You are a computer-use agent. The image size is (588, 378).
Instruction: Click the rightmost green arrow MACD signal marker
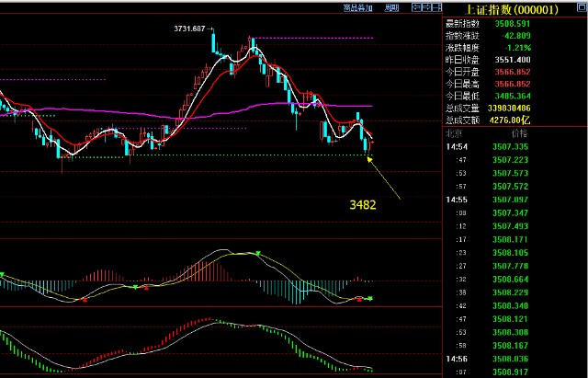click(372, 298)
